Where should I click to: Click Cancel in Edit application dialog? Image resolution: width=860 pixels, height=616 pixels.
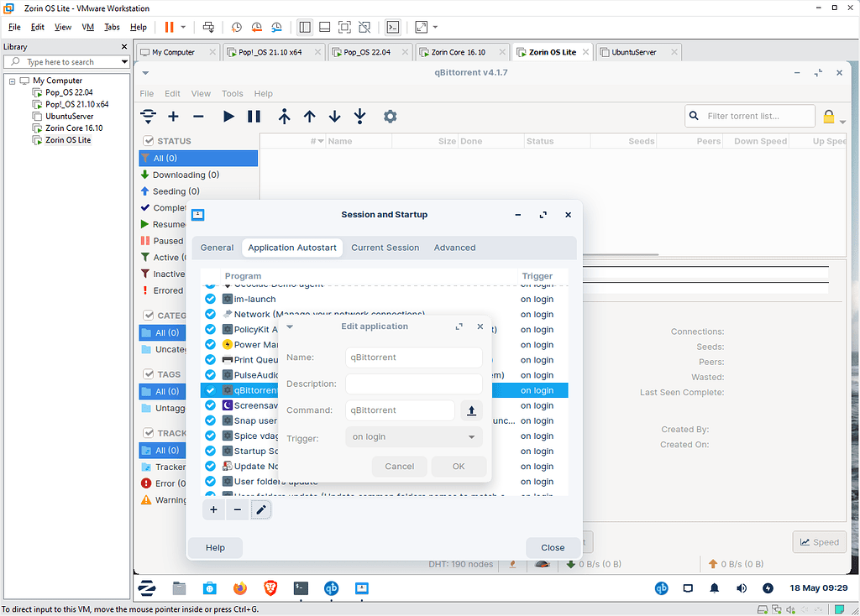tap(399, 467)
